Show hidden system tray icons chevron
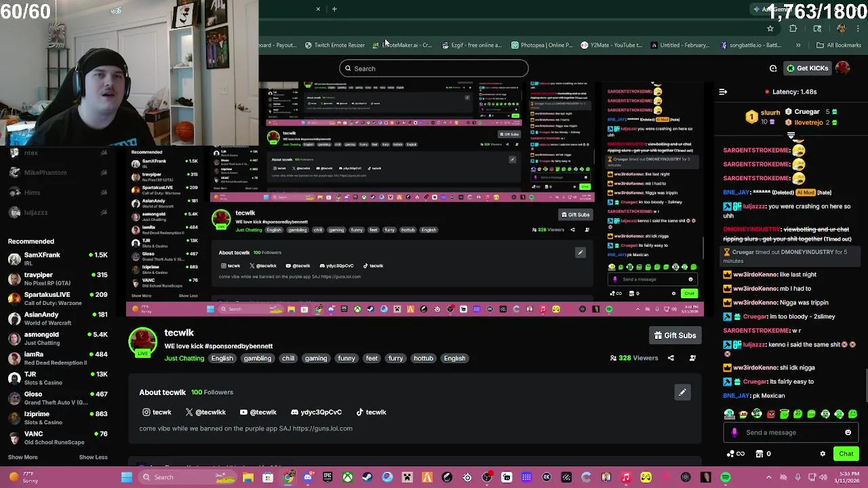 click(x=768, y=477)
